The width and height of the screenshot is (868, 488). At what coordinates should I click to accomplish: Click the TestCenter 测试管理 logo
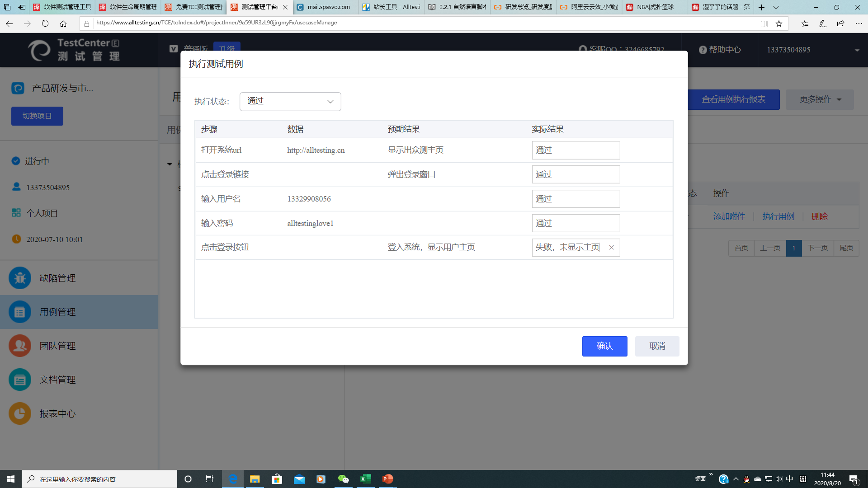point(72,50)
